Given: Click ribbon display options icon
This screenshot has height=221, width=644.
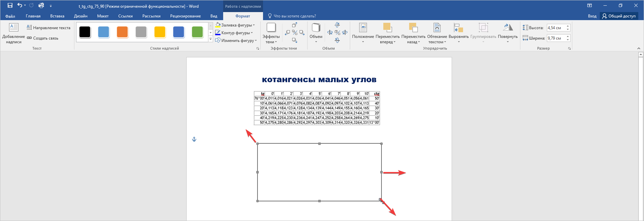Looking at the screenshot, I should pyautogui.click(x=589, y=6).
